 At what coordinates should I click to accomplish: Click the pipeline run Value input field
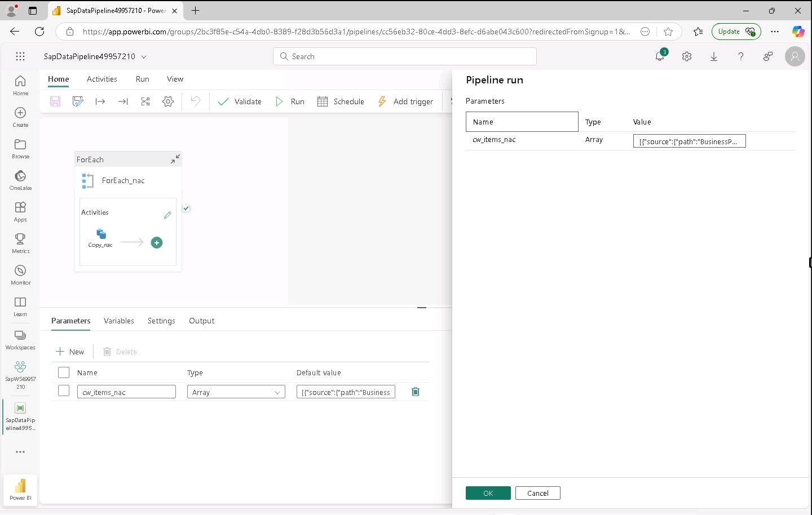689,141
